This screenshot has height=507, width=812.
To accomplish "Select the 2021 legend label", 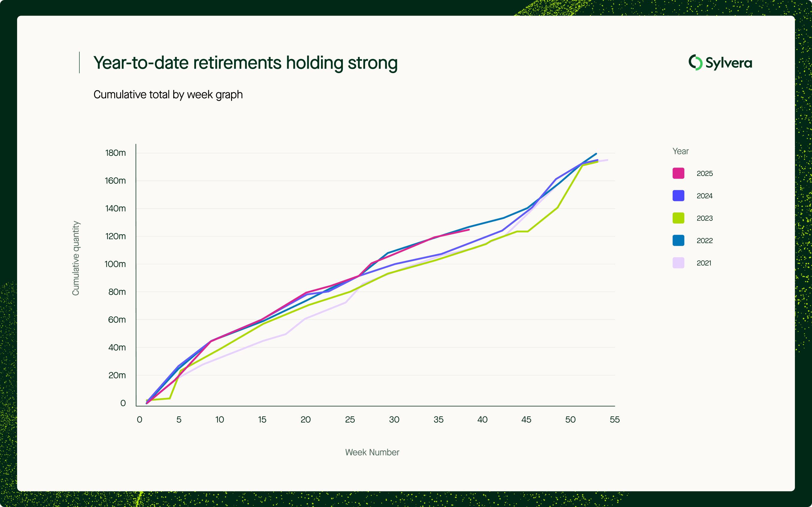I will click(x=704, y=263).
